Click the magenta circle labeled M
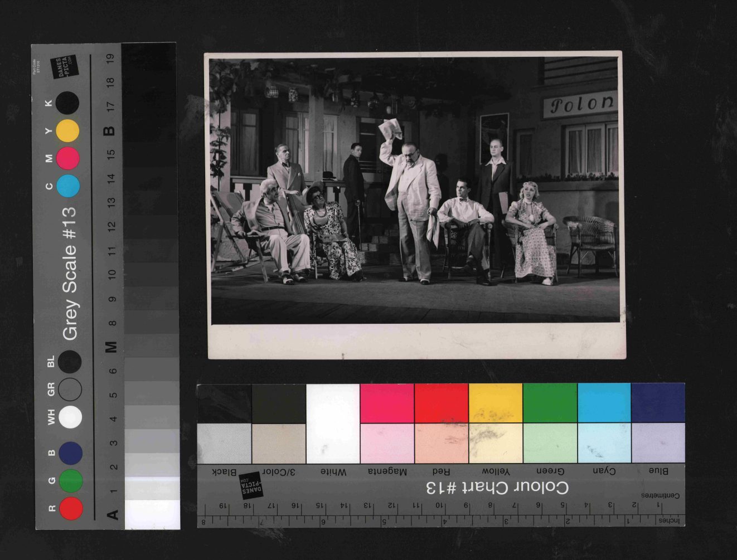 (68, 158)
